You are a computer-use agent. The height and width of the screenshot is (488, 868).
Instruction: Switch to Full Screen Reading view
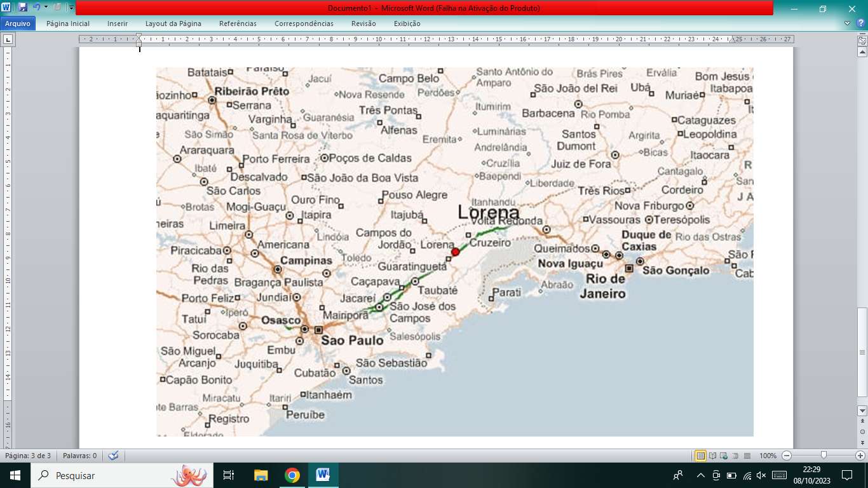click(x=713, y=456)
